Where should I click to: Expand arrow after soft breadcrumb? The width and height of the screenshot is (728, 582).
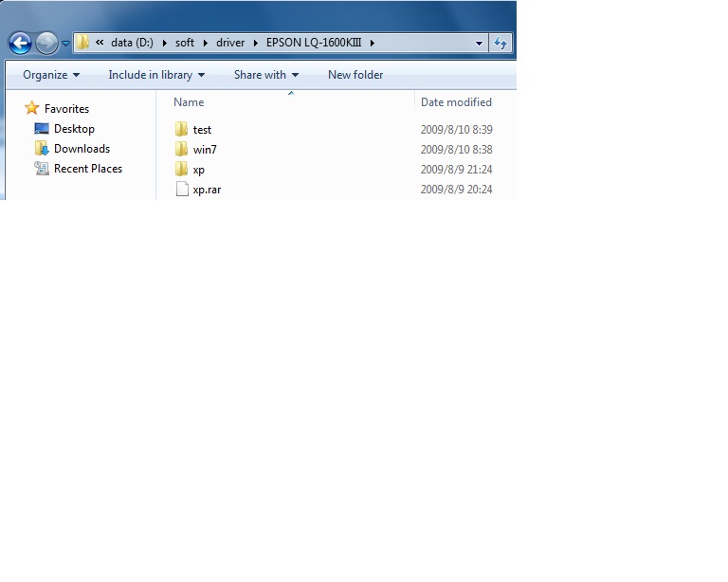coord(205,44)
